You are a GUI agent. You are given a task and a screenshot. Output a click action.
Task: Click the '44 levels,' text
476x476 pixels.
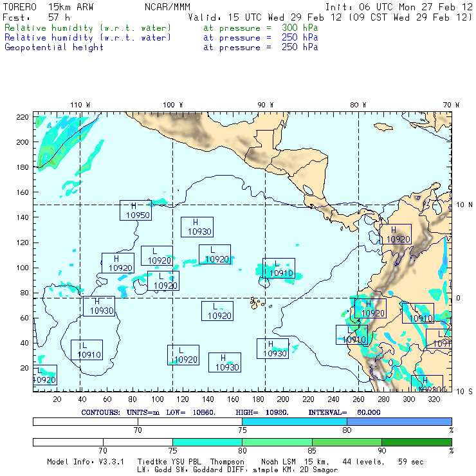(363, 462)
